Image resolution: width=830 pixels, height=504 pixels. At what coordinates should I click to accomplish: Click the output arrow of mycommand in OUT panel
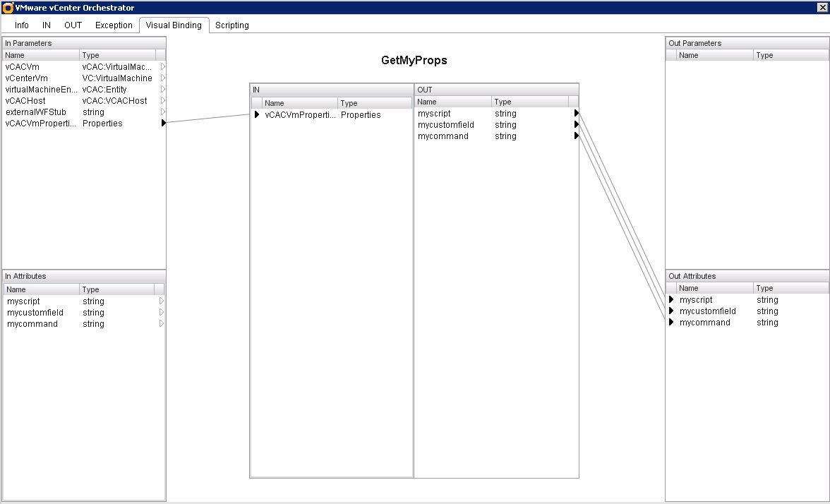576,136
